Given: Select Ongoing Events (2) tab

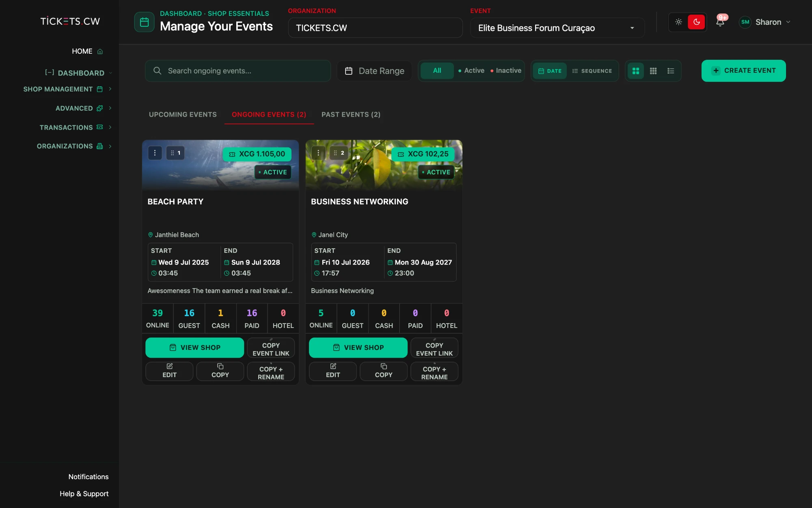Looking at the screenshot, I should [x=269, y=115].
